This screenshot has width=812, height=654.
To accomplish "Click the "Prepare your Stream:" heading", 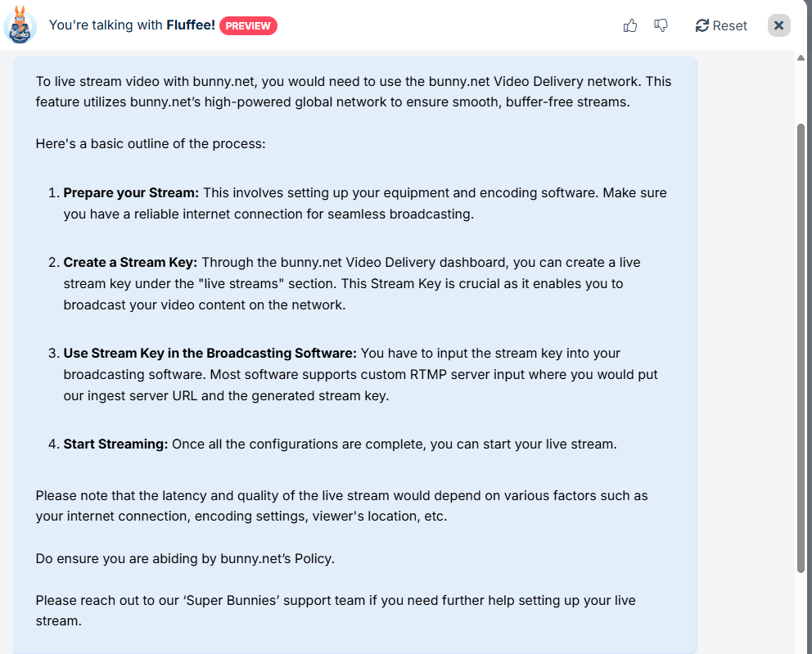I will point(131,192).
